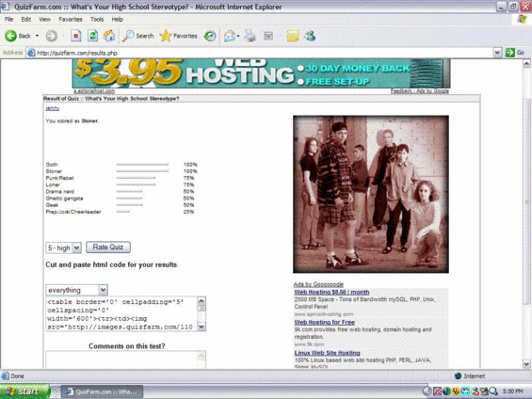The image size is (532, 399).
Task: Click the group photo quiz result image
Action: tap(371, 194)
